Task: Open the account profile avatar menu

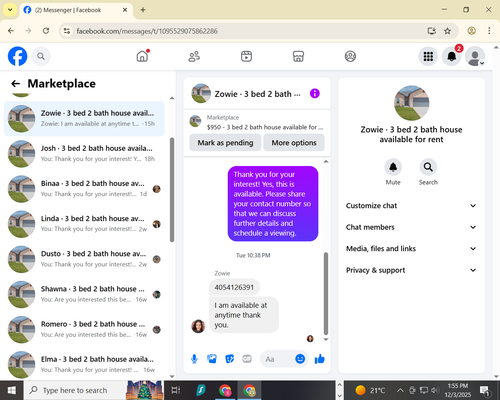Action: coord(475,56)
